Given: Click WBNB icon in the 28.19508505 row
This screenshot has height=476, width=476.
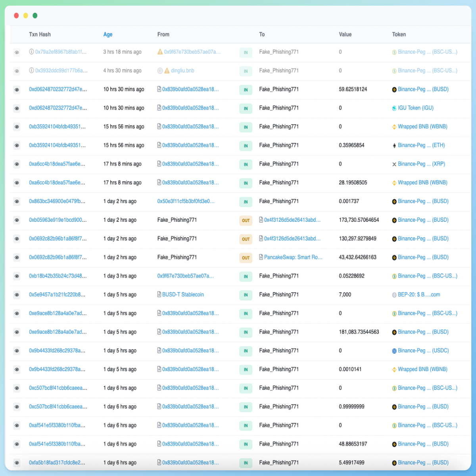Looking at the screenshot, I should point(394,183).
